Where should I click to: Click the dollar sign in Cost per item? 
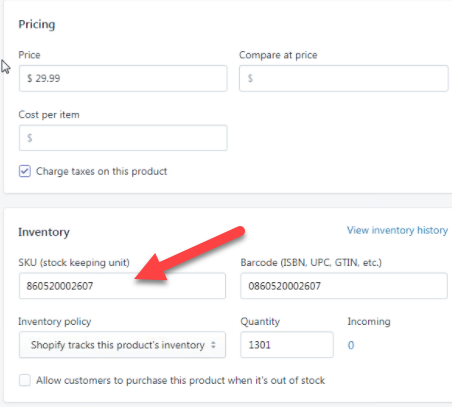click(x=30, y=138)
